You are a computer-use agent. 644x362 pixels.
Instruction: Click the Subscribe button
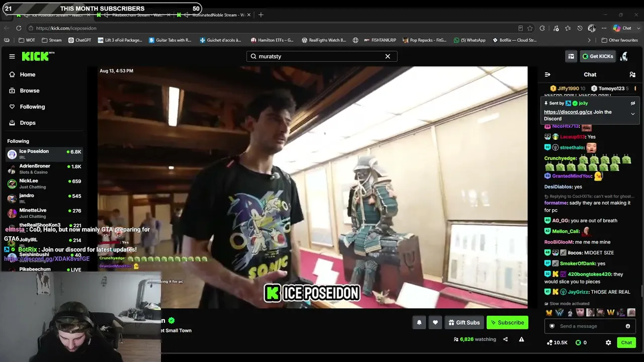pos(507,323)
